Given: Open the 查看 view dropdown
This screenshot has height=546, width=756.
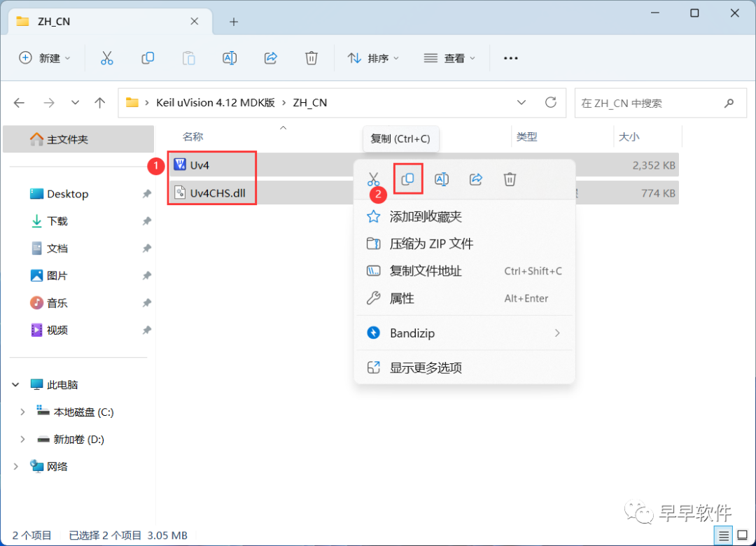Looking at the screenshot, I should pyautogui.click(x=449, y=58).
